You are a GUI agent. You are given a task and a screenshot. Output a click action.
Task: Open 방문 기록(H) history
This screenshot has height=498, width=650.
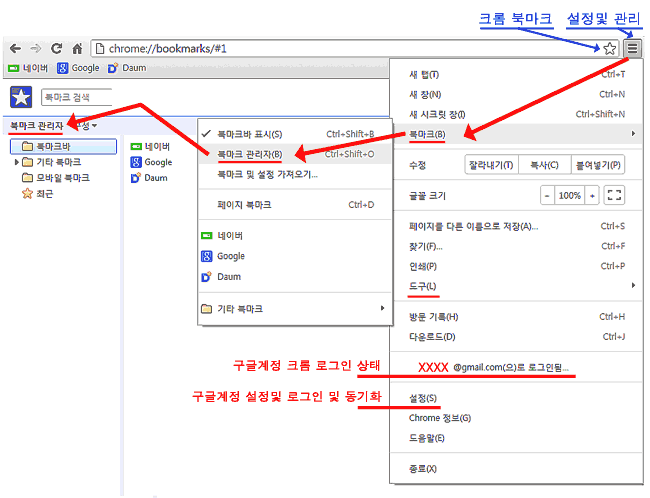click(x=517, y=317)
